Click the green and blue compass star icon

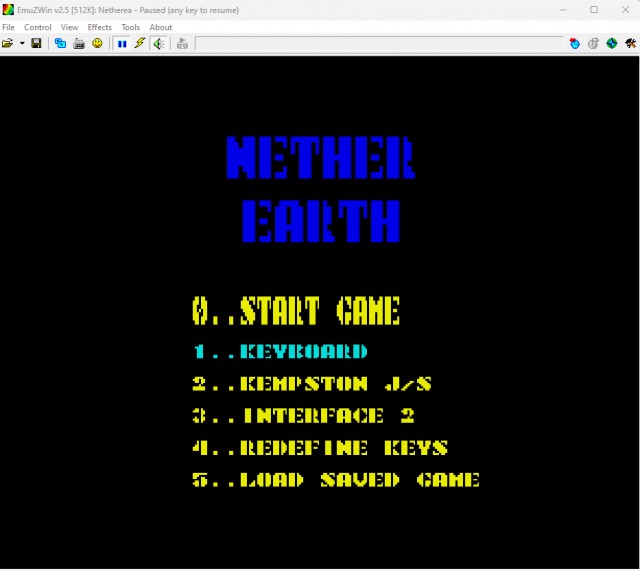tap(611, 43)
